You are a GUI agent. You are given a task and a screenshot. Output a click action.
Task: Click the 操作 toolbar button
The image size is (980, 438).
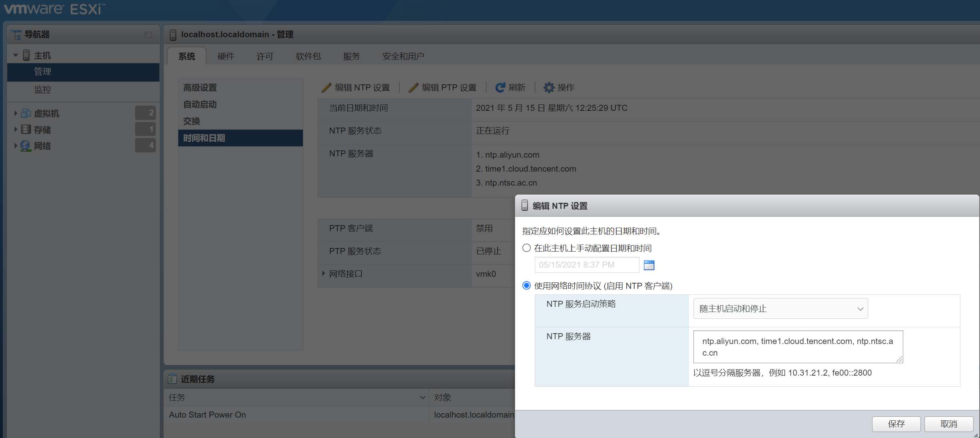pyautogui.click(x=559, y=87)
